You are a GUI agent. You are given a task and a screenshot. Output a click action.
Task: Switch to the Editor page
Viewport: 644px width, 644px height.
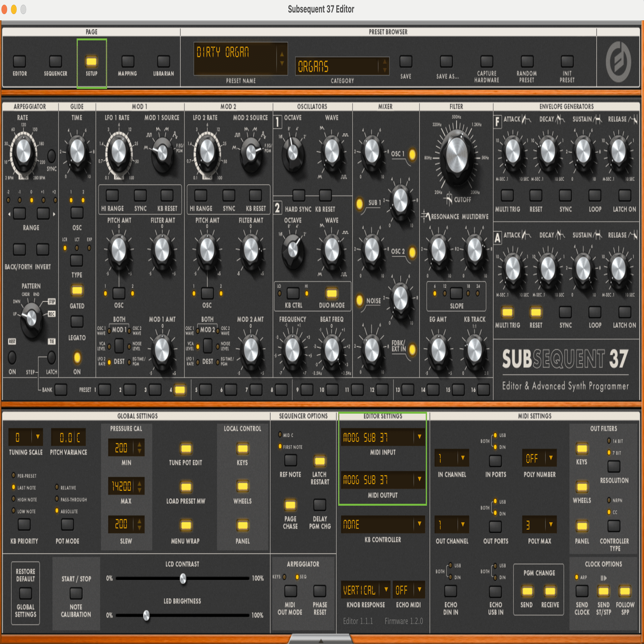[19, 61]
